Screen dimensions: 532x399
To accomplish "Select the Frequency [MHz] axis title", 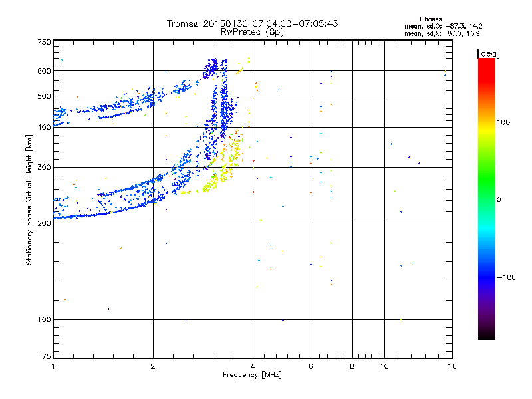I will click(x=252, y=375).
